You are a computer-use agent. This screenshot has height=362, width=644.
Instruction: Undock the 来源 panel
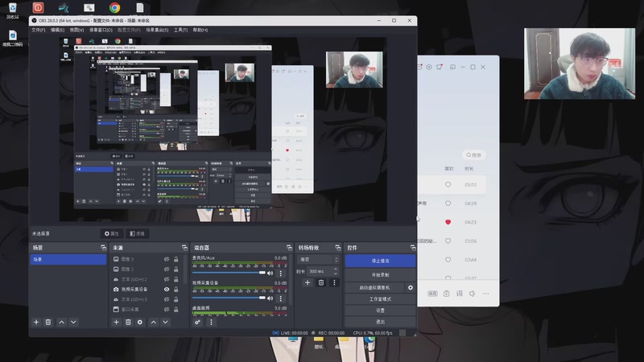click(x=184, y=248)
